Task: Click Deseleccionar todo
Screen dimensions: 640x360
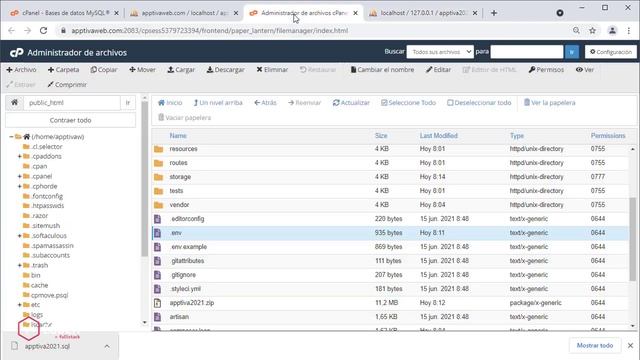Action: coord(479,103)
